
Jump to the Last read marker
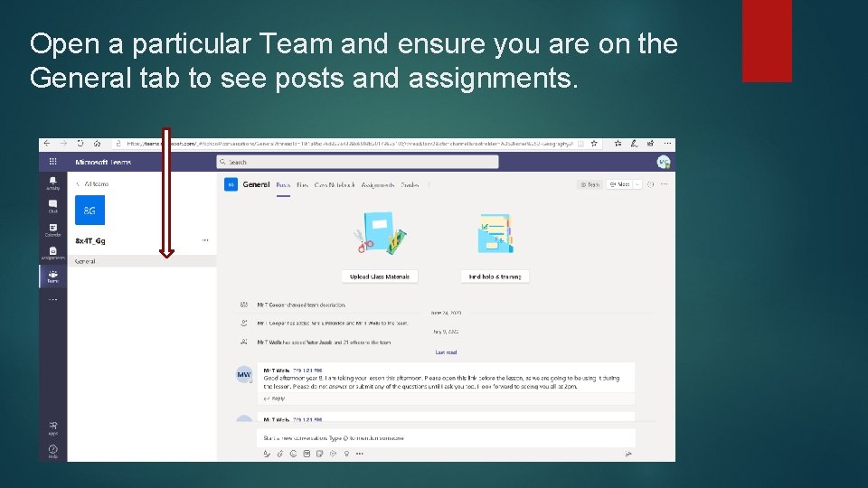(x=446, y=352)
